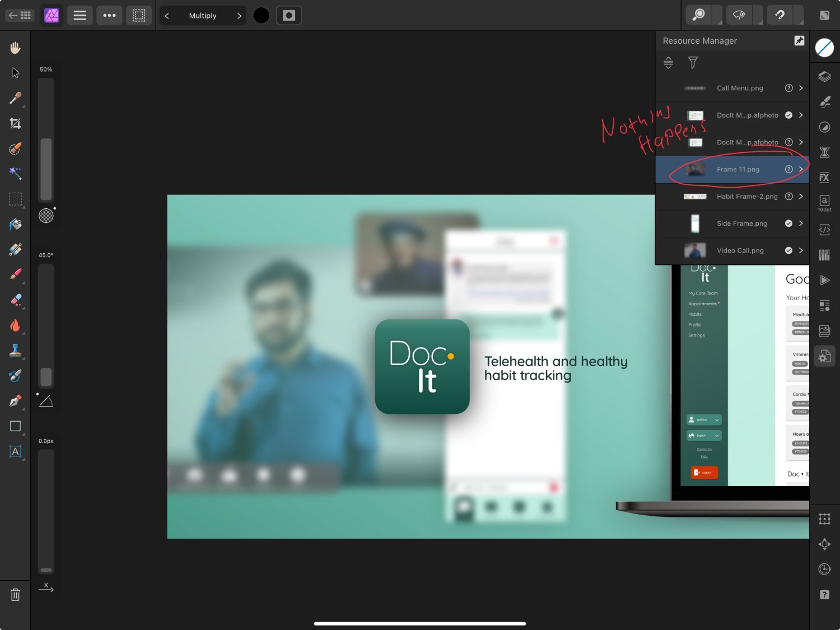The image size is (840, 630).
Task: Open the Stock images studio
Action: [824, 331]
